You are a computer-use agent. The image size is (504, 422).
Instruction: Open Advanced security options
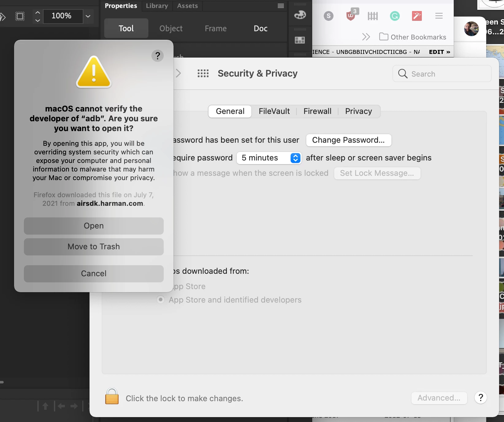439,398
